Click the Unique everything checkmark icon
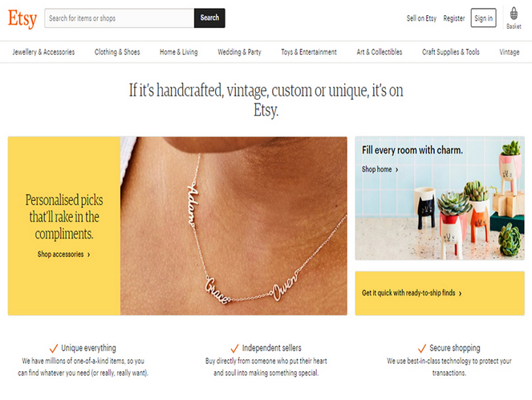532x400 pixels. coord(54,349)
